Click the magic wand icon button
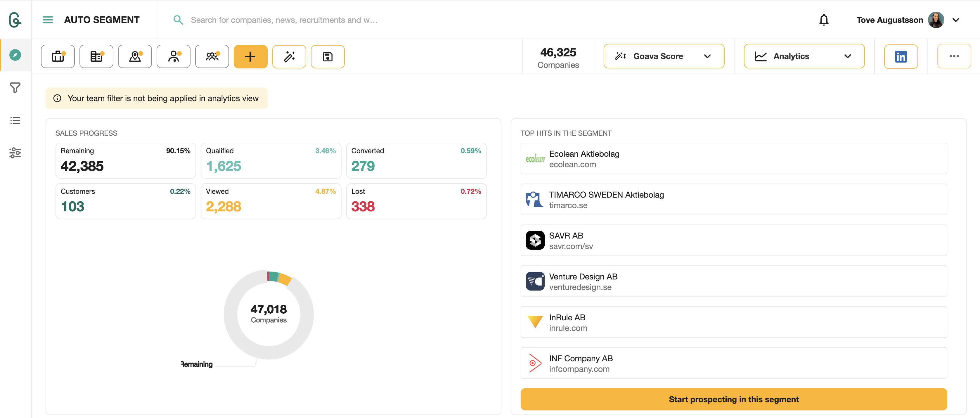 (x=289, y=56)
